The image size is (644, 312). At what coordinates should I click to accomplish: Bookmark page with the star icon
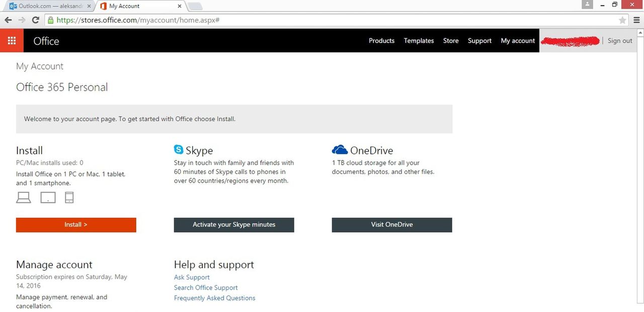[622, 20]
